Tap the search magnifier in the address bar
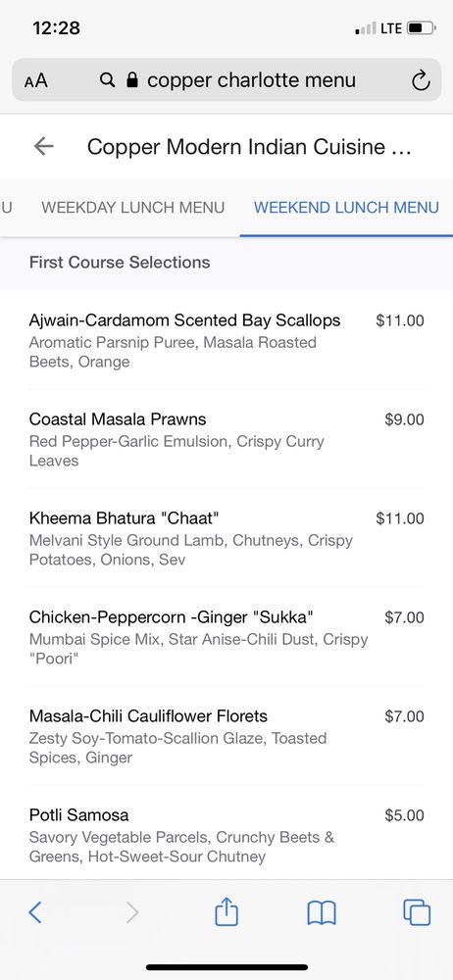 [108, 80]
